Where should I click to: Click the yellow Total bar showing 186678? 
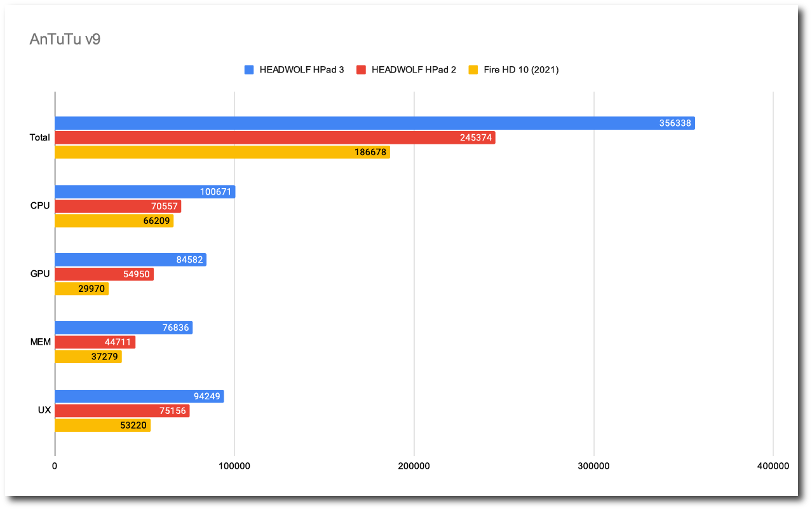coord(222,152)
